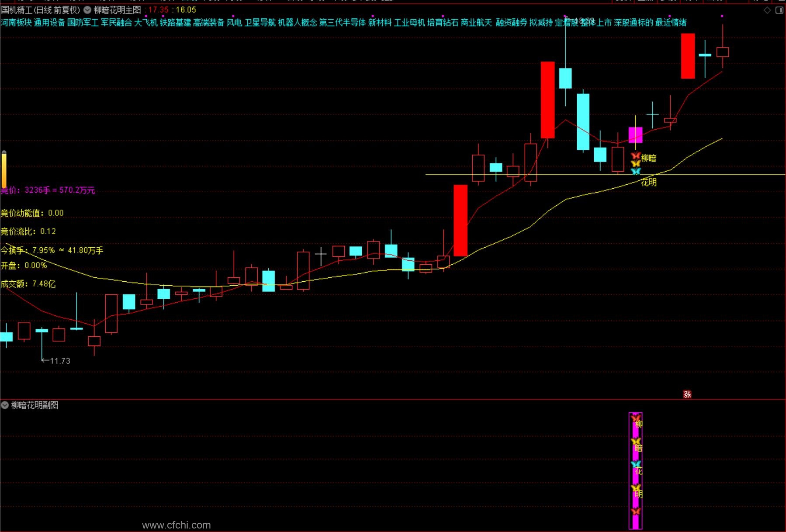Viewport: 786px width, 532px height.
Task: Open the 铁路基建 concept tag
Action: [x=175, y=22]
